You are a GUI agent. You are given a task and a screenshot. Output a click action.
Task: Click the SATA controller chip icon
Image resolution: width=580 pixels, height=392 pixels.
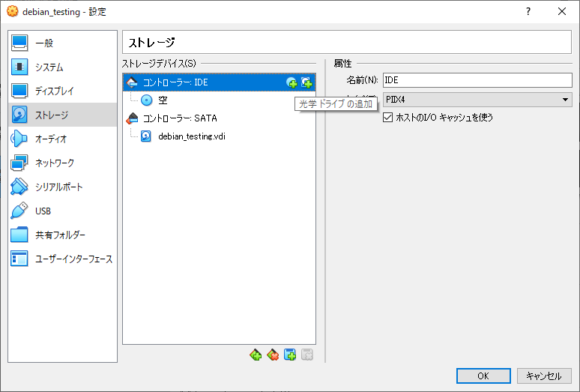132,118
